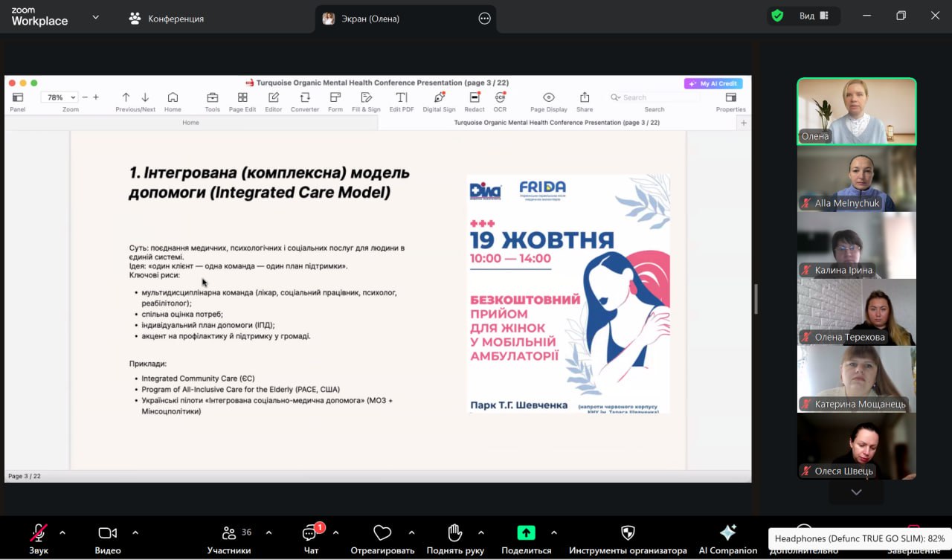
Task: Click the green encryption shield icon
Action: tap(777, 16)
